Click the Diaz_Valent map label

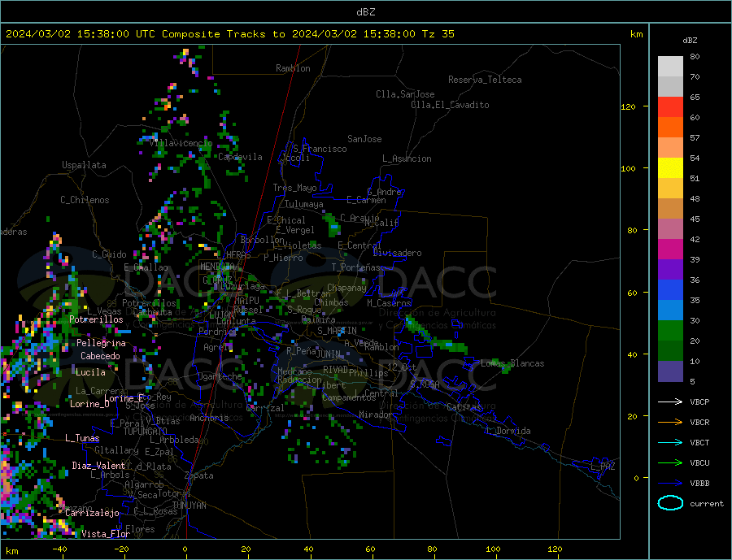(98, 466)
